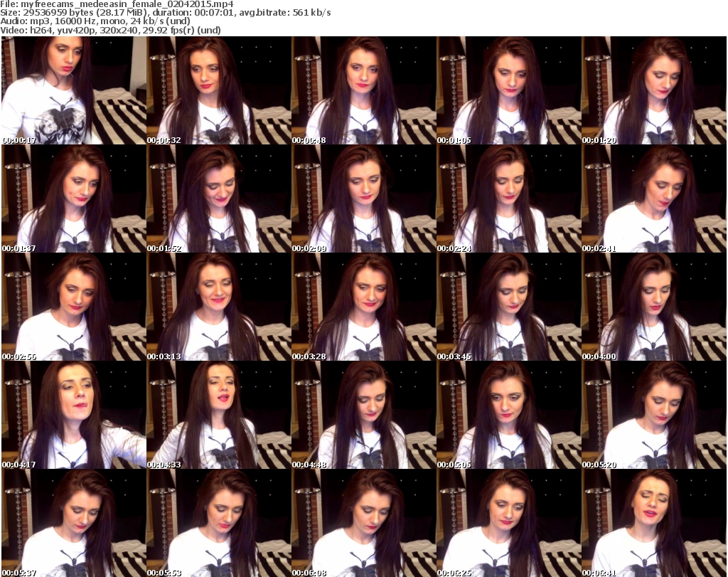Click the frame stamped 00:04:48
728x577 pixels.
363,415
